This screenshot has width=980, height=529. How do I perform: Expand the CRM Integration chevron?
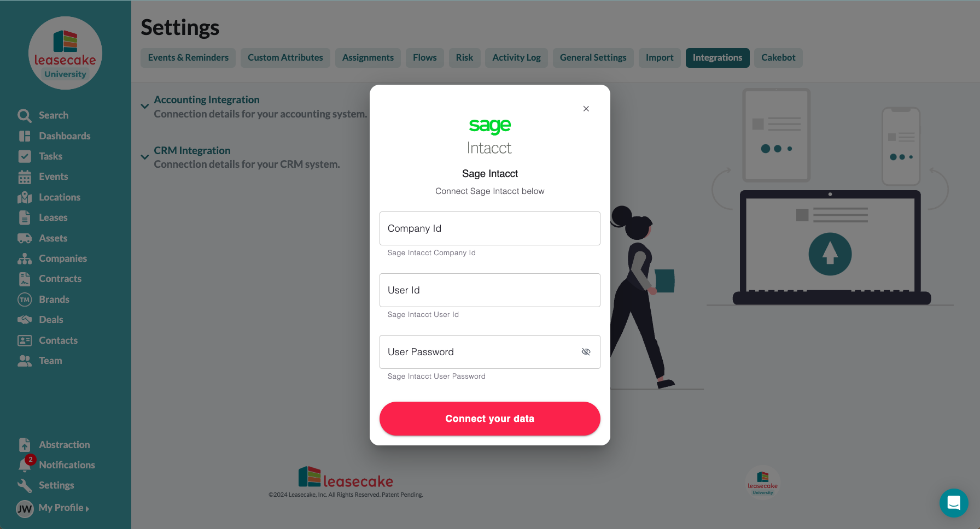tap(145, 157)
